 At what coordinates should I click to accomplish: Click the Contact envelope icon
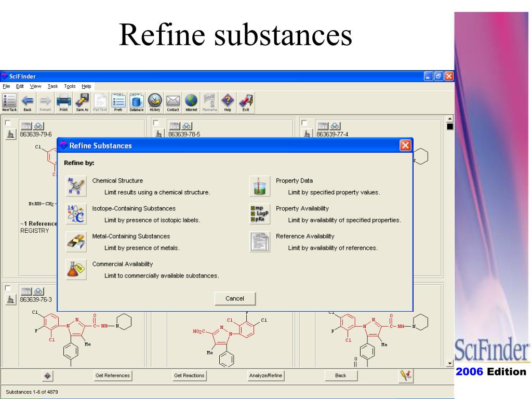tap(172, 102)
